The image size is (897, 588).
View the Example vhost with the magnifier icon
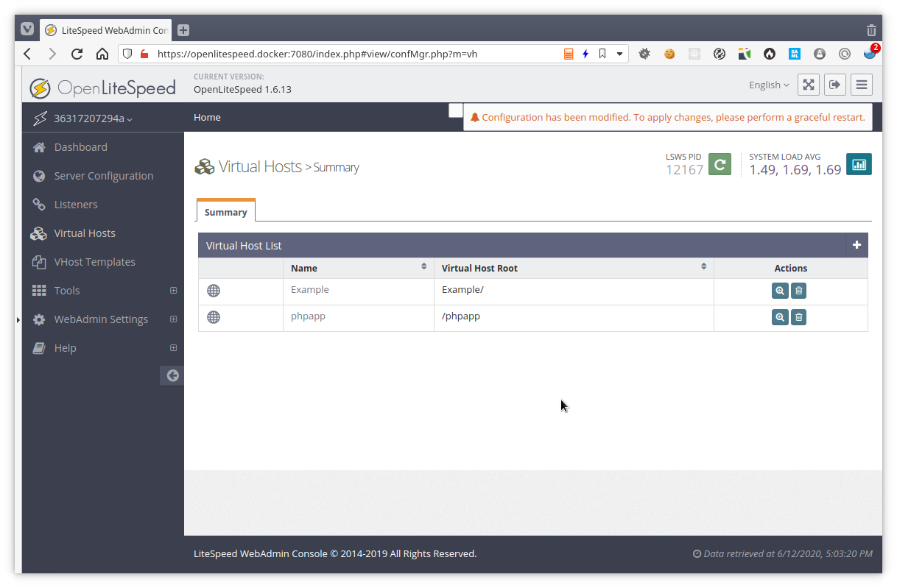[x=780, y=290]
